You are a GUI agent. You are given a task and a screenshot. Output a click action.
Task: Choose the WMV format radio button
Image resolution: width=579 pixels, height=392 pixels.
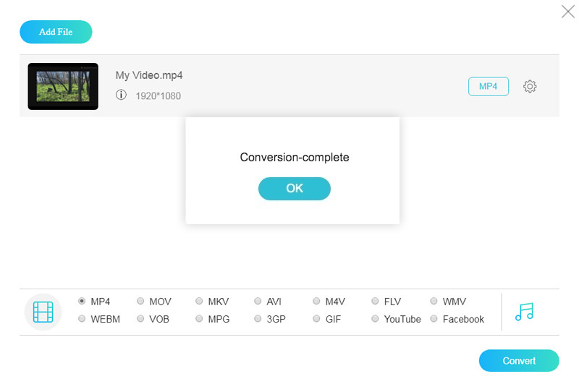click(434, 302)
